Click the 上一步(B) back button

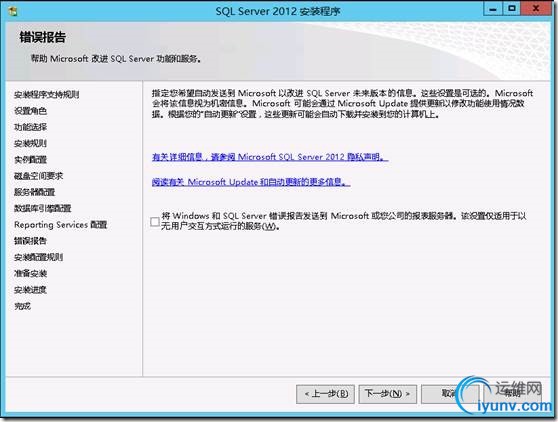tap(325, 394)
